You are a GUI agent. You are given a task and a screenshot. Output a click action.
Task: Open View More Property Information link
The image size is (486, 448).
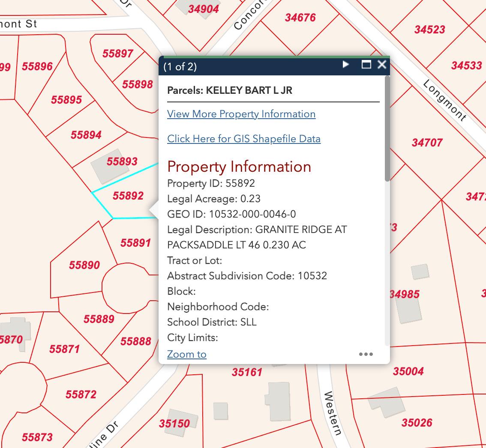pyautogui.click(x=241, y=114)
